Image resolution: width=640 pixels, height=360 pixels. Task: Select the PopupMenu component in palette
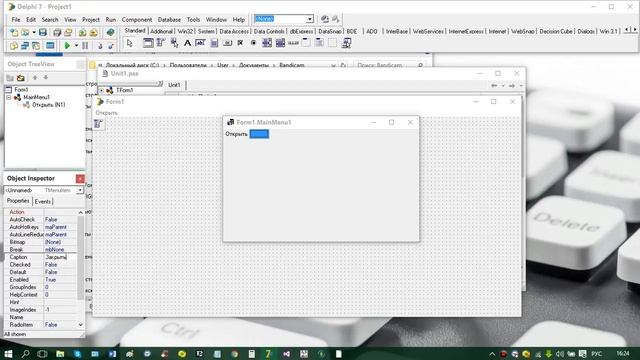coord(174,43)
